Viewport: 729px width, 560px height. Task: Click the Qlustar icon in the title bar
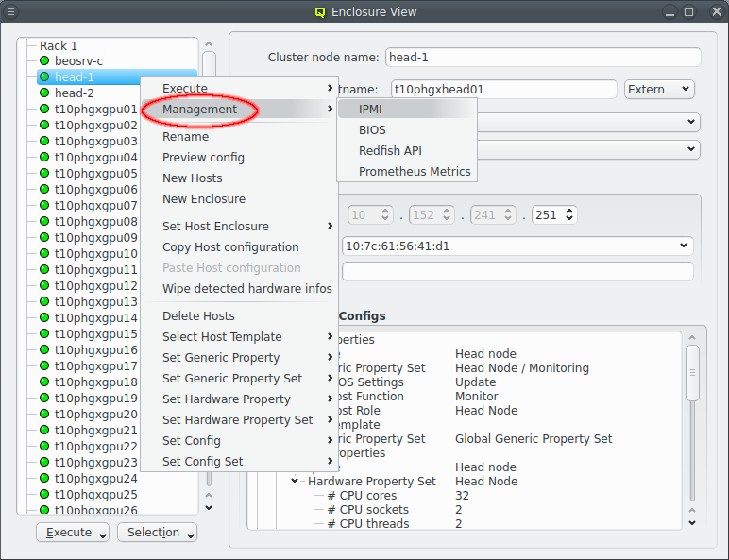coord(320,12)
